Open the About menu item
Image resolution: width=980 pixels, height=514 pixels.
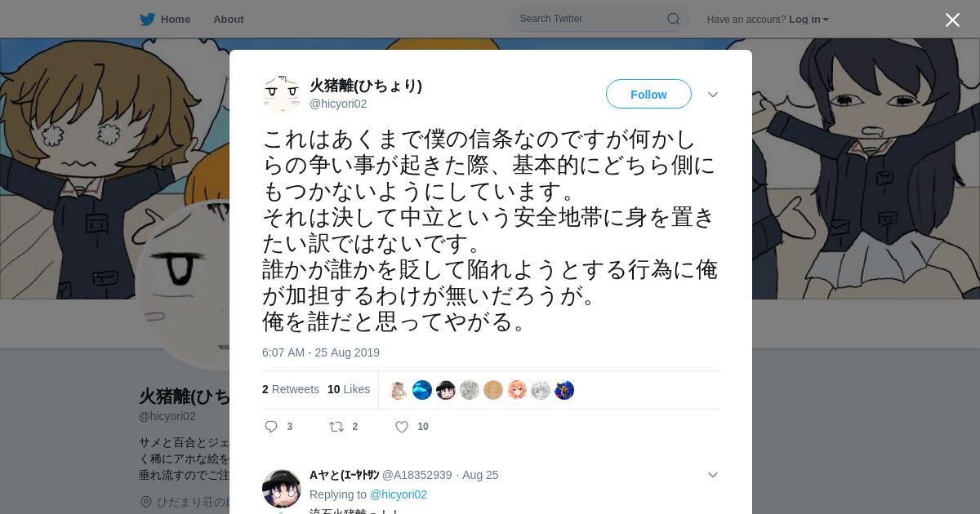[x=229, y=19]
